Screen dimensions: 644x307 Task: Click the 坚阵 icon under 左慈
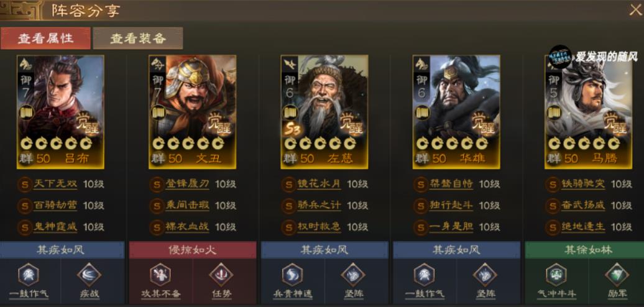(x=353, y=275)
